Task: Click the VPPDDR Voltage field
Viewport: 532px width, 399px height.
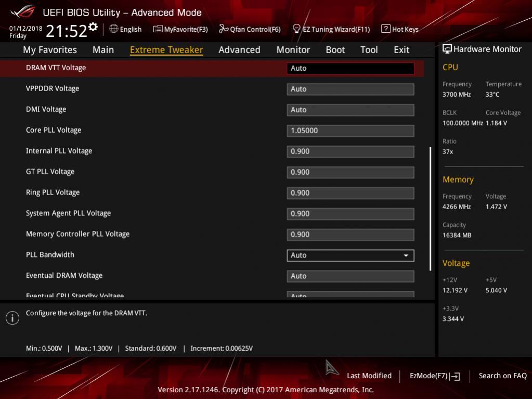Action: pos(350,89)
